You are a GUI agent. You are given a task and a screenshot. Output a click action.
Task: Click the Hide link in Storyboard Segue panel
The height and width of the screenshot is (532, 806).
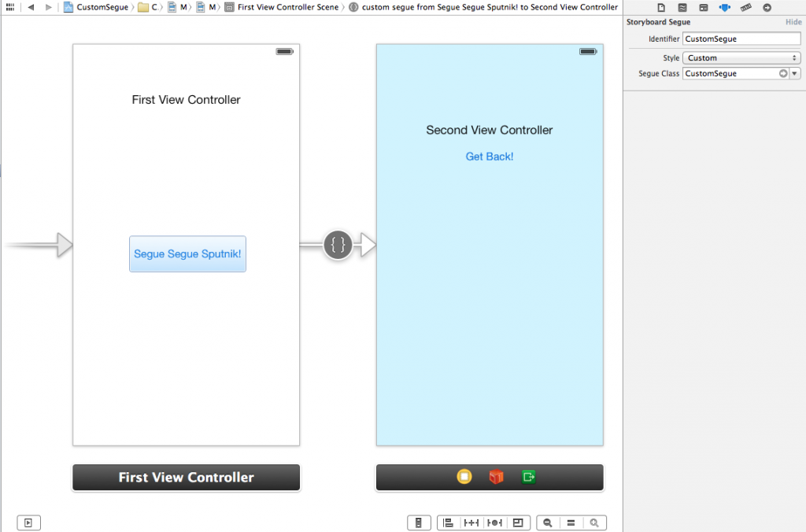point(793,22)
